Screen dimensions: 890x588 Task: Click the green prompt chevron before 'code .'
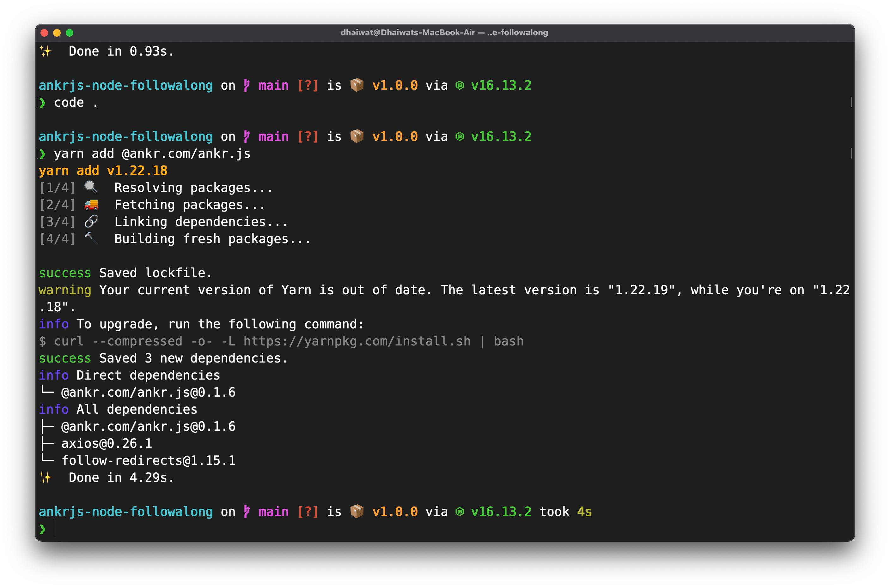coord(42,102)
